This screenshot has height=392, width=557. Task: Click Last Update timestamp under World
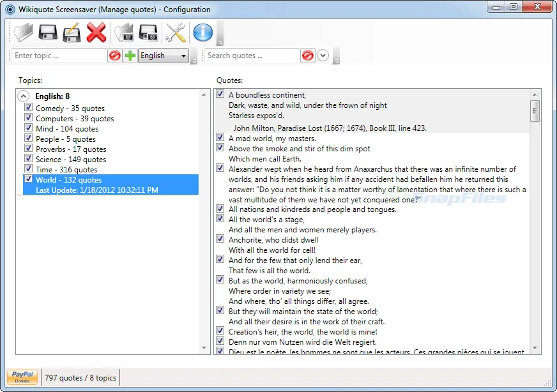(97, 190)
